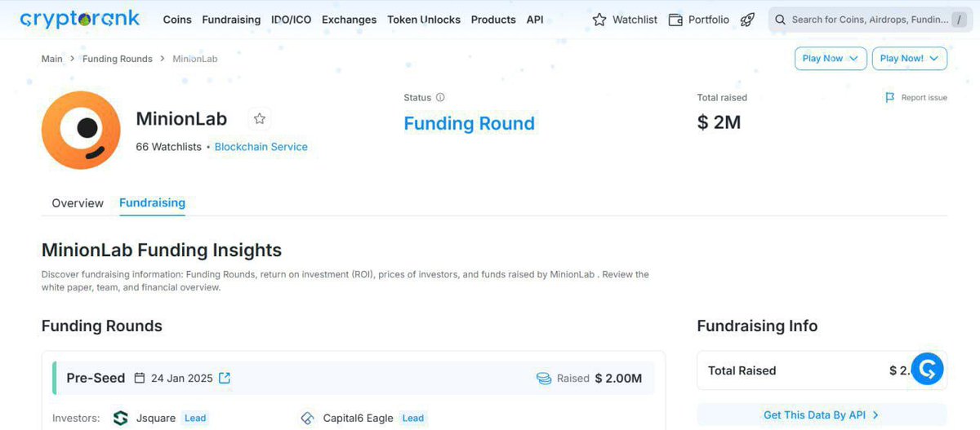Switch to the Overview tab

point(78,203)
